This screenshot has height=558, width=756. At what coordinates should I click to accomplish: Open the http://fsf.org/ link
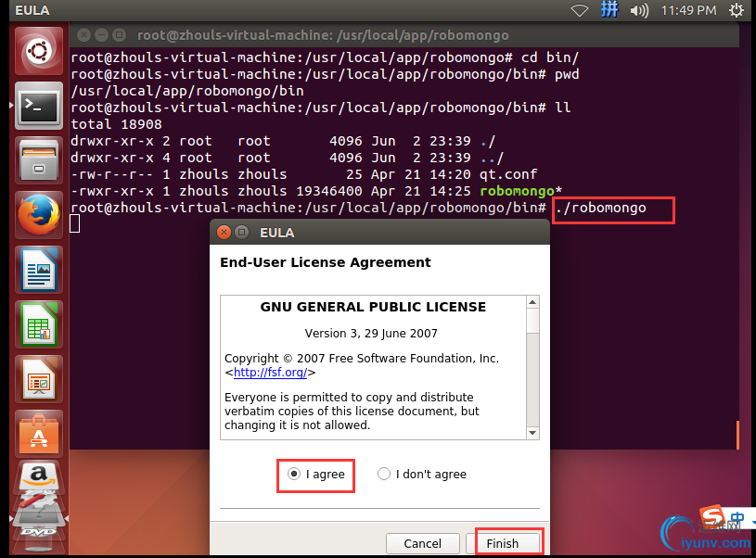tap(271, 373)
